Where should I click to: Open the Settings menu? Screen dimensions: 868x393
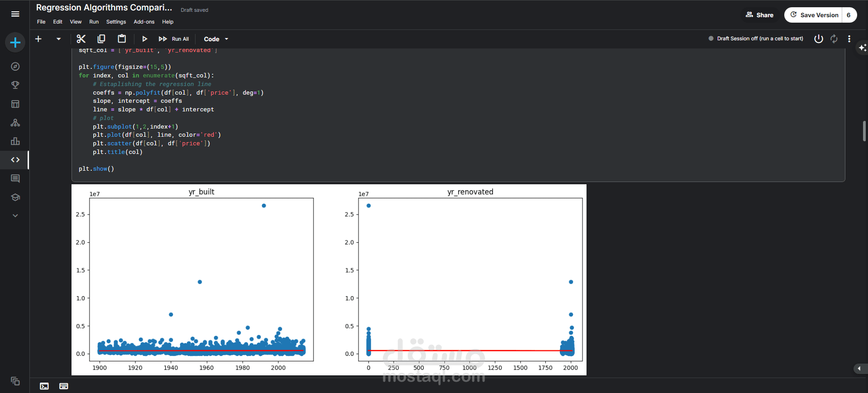pos(116,22)
